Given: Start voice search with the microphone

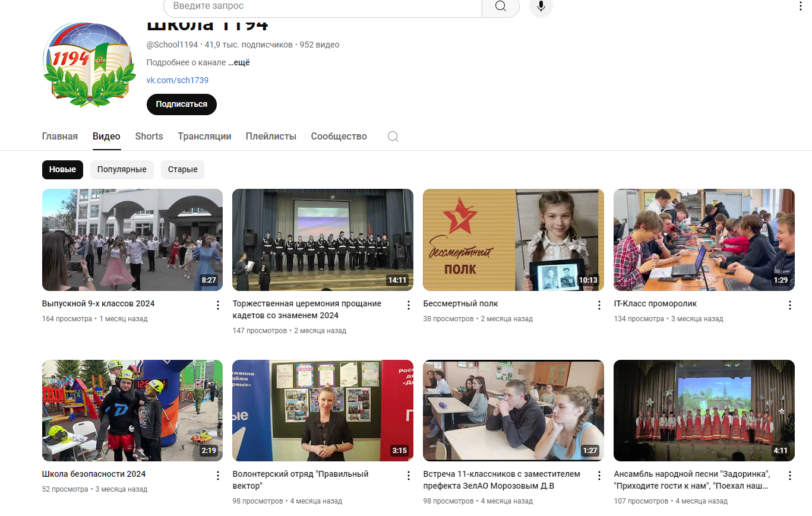Looking at the screenshot, I should (541, 6).
